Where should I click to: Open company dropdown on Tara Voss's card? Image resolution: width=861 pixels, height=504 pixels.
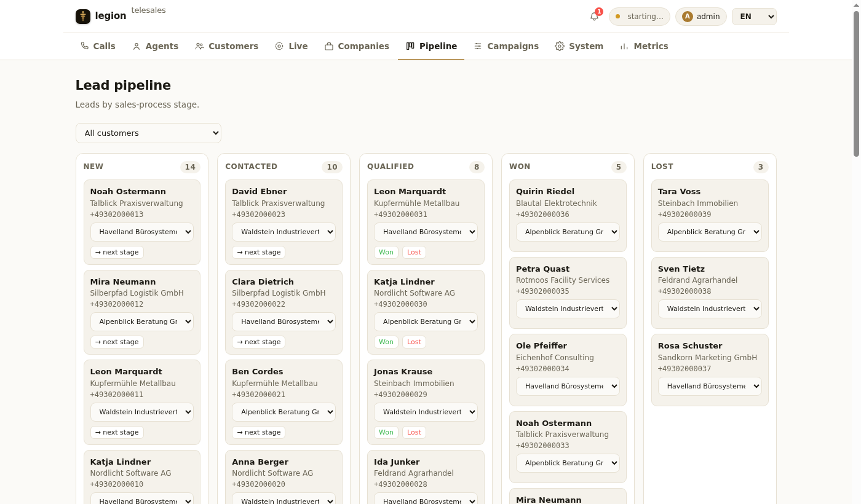[710, 232]
